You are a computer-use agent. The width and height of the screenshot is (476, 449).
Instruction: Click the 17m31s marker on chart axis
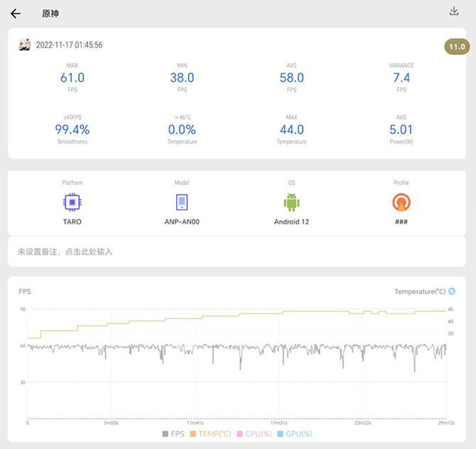(279, 424)
